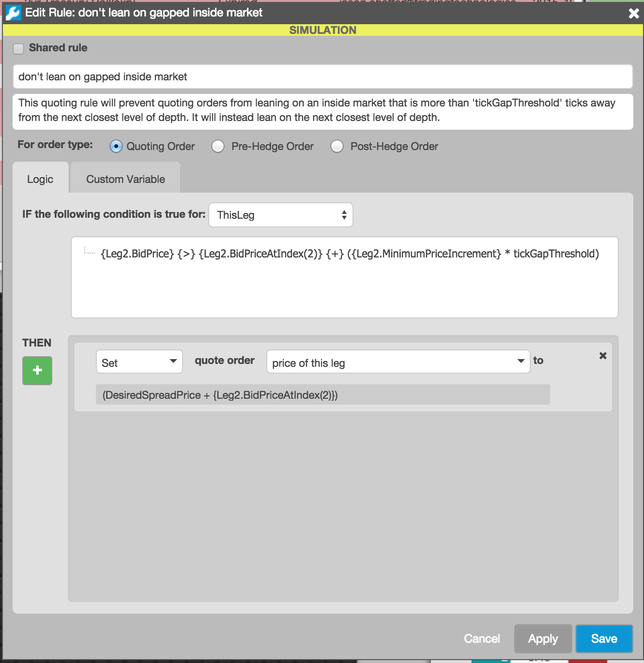The height and width of the screenshot is (663, 644).
Task: Switch to the Custom Variable tab
Action: tap(125, 179)
